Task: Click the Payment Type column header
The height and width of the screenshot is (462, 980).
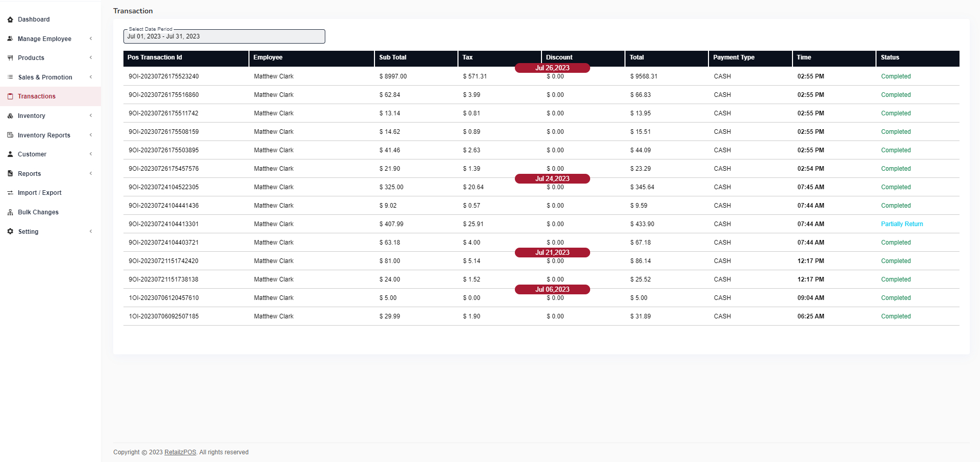Action: click(734, 57)
